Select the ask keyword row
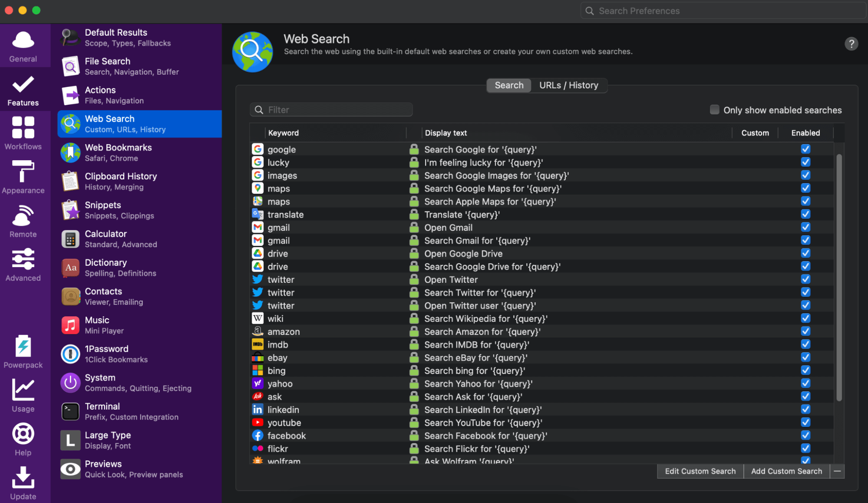The width and height of the screenshot is (868, 503). [x=541, y=397]
